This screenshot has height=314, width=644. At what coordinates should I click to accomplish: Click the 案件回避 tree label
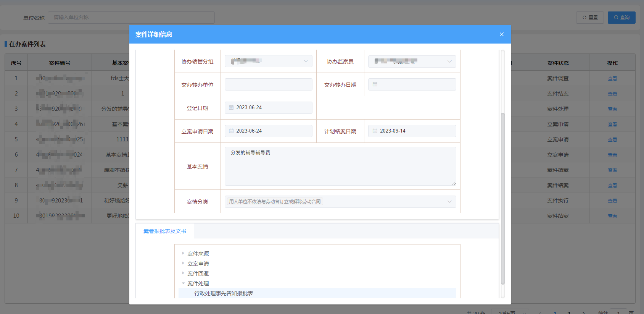(198, 274)
